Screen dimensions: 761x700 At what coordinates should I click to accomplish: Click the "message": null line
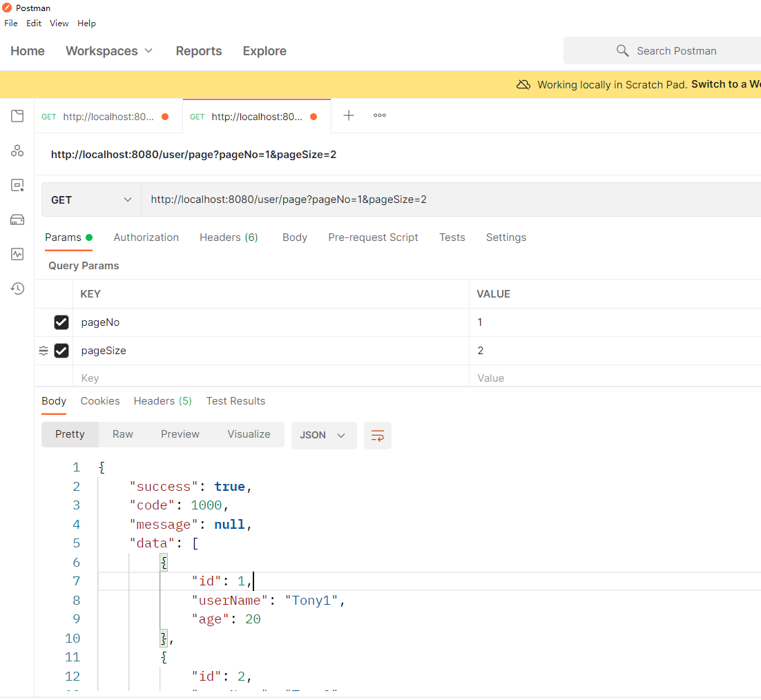pos(191,525)
